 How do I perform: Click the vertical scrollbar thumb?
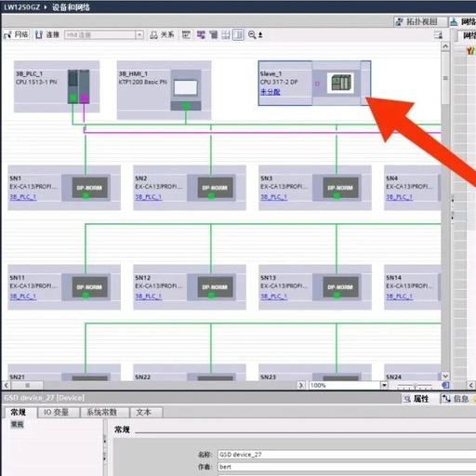coord(445,78)
